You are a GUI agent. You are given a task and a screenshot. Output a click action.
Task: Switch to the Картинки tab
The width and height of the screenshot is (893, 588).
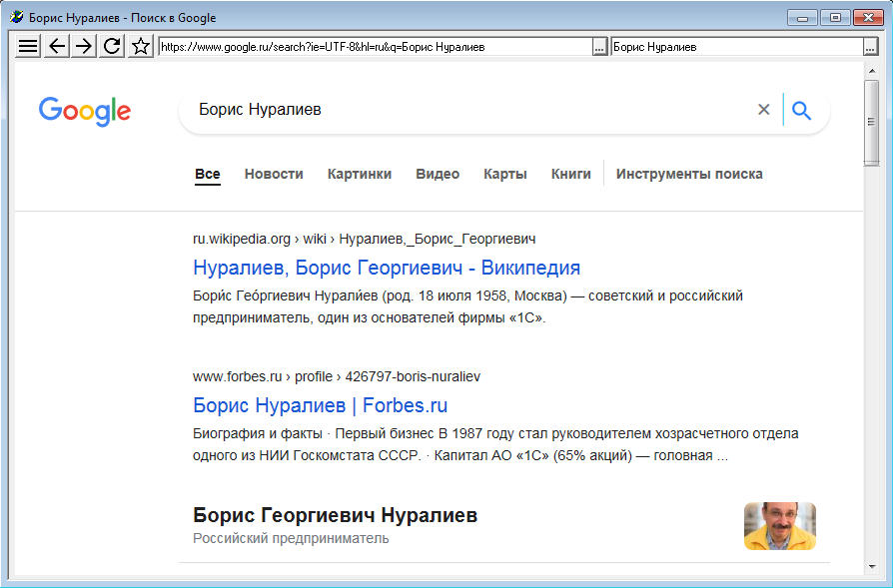tap(360, 174)
